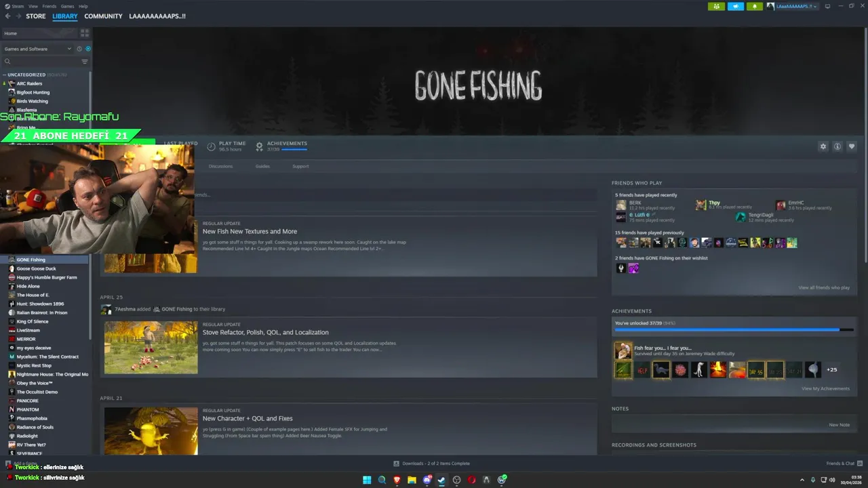Open the Achievements trophy icon in header
The image size is (868, 488).
pyautogui.click(x=259, y=146)
